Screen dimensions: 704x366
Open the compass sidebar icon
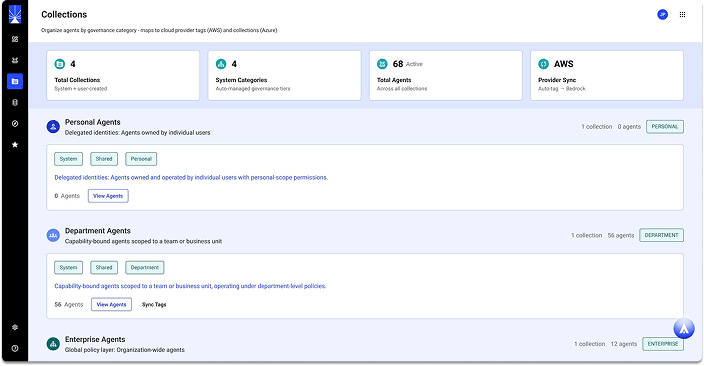click(x=15, y=123)
